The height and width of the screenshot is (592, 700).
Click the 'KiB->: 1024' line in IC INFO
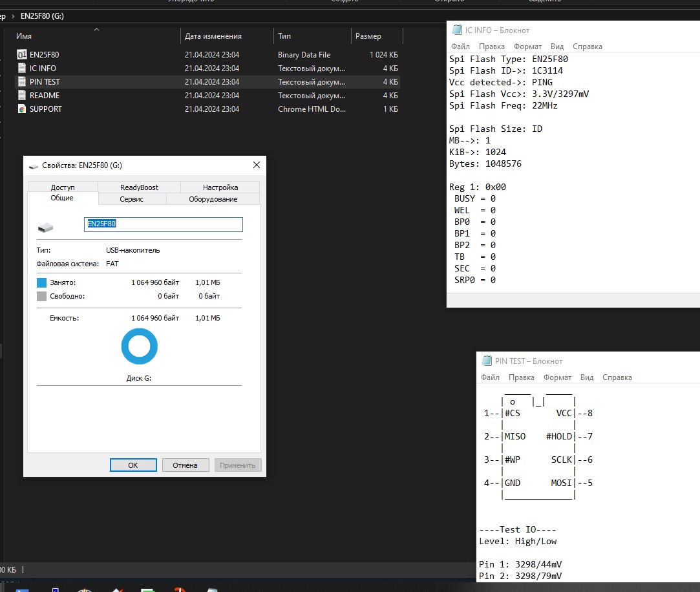pyautogui.click(x=477, y=152)
